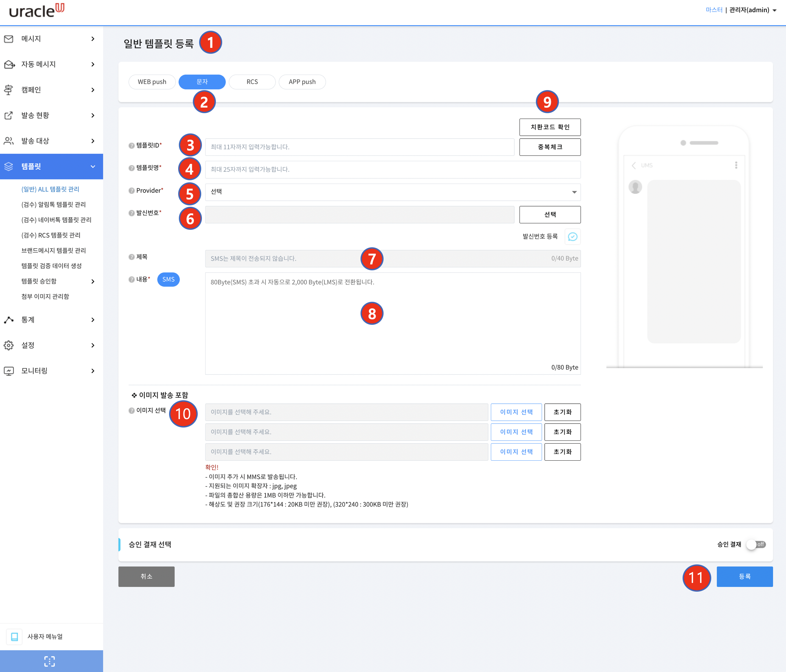Click the 발신번호 등록 check bubble icon
This screenshot has width=786, height=672.
(x=572, y=237)
